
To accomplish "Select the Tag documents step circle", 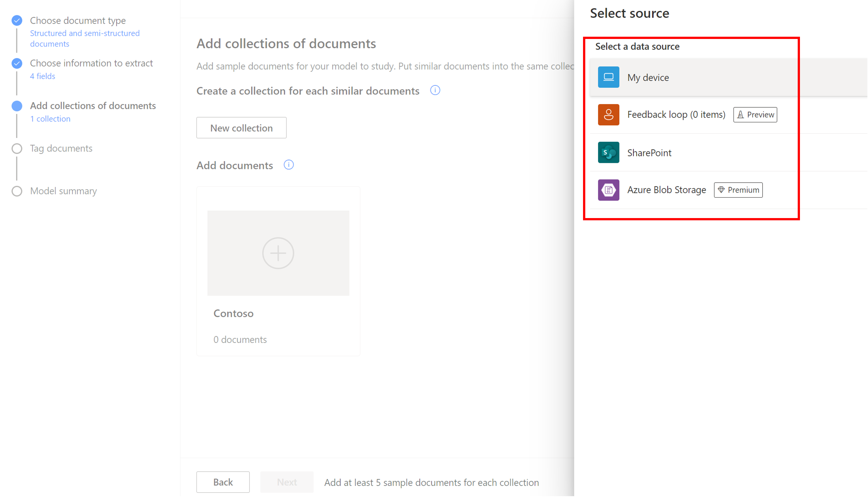I will [17, 148].
